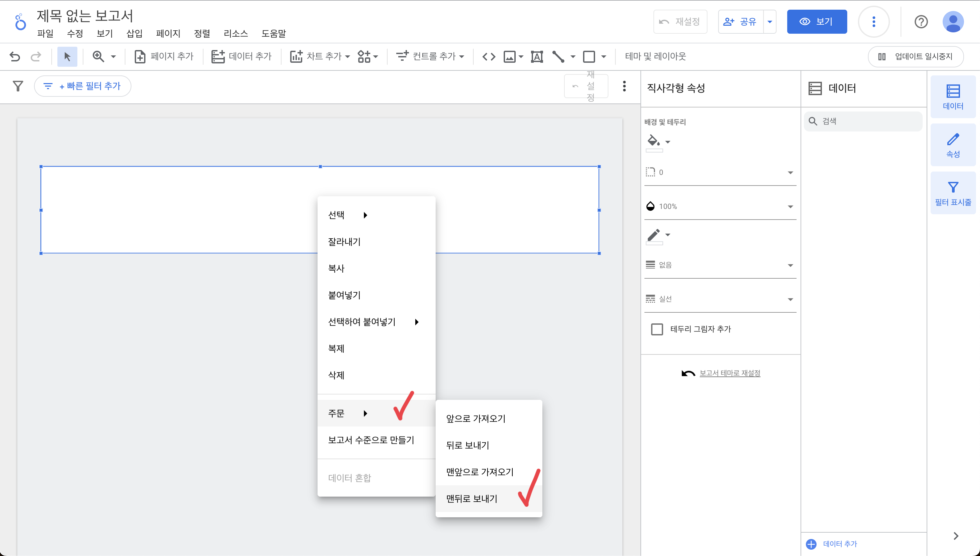Click the blue 보기 button
This screenshot has height=556, width=980.
817,22
